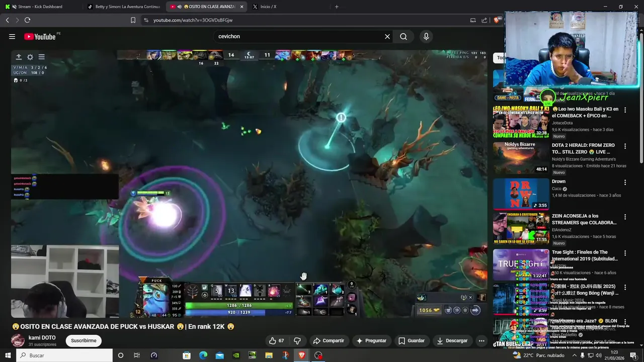View site information next to the URL
Viewport: 644px width, 362px height.
coord(146,20)
